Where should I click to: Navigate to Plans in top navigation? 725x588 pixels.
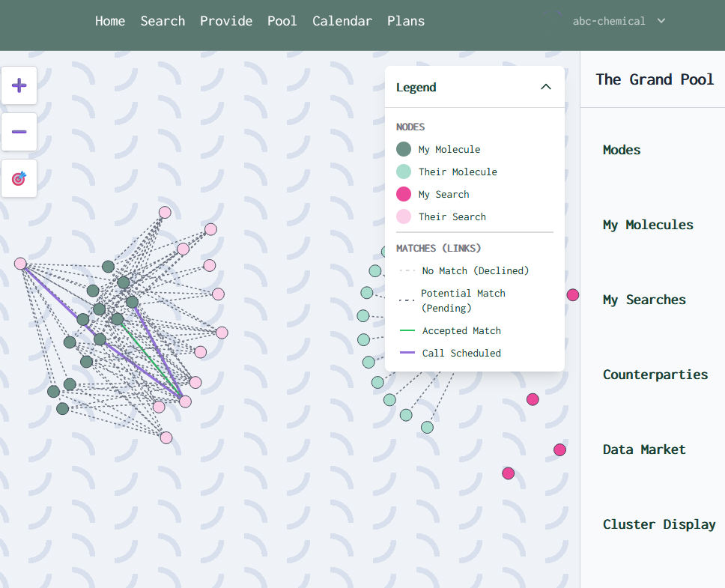[x=406, y=21]
